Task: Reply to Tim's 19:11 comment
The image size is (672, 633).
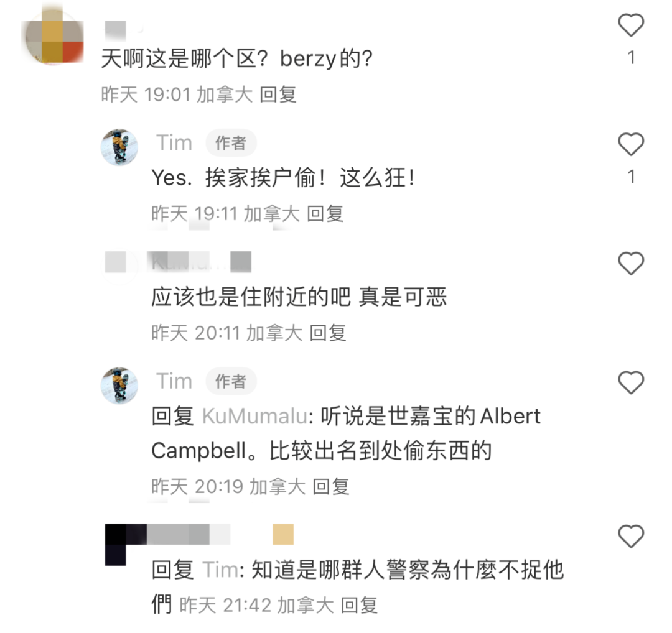Action: pos(325,214)
